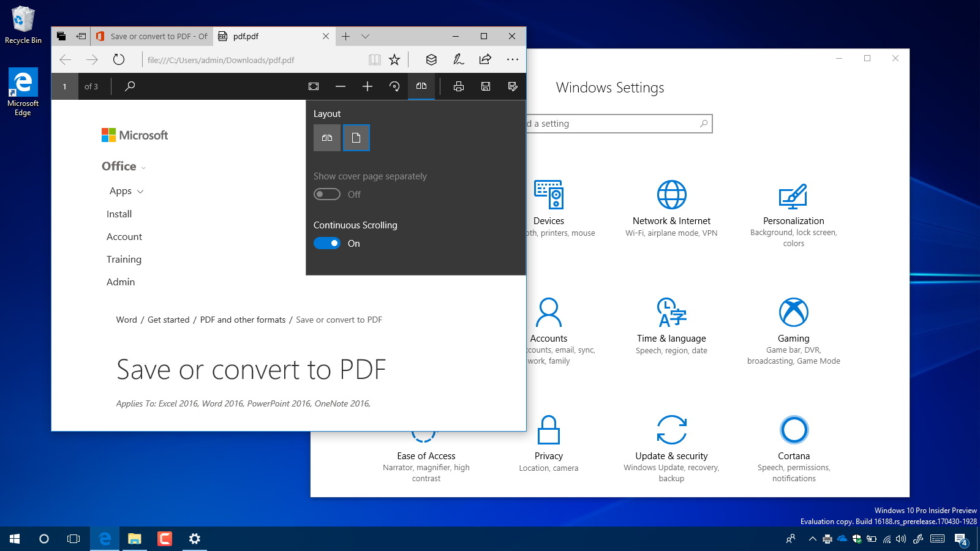Expand the Apps dropdown

[140, 191]
